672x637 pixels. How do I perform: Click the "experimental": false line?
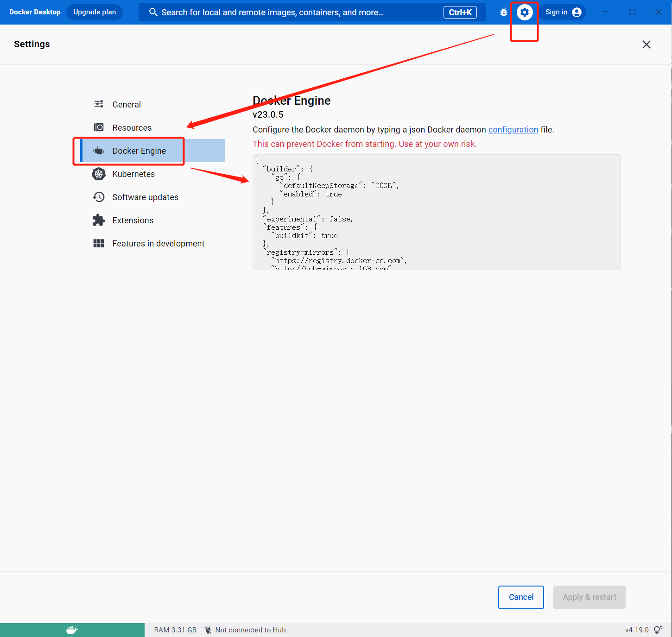coord(308,219)
